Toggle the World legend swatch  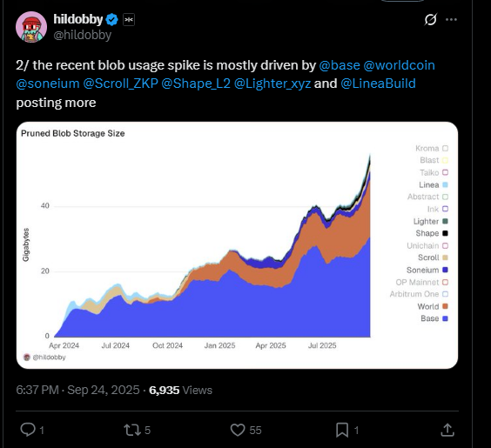coord(445,306)
